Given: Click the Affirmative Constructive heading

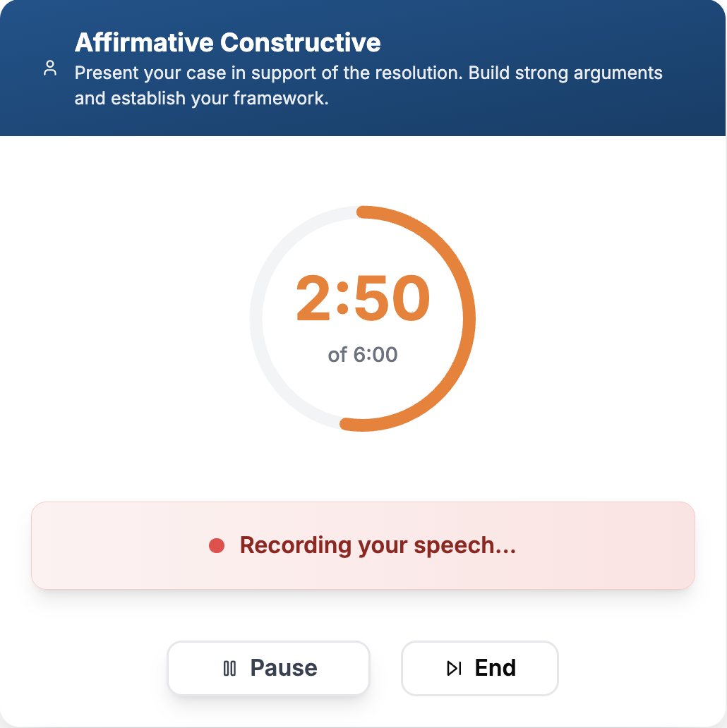Looking at the screenshot, I should [227, 42].
